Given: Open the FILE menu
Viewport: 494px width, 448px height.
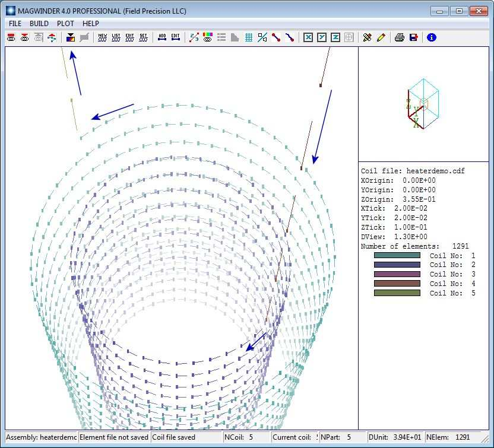Looking at the screenshot, I should coord(15,24).
